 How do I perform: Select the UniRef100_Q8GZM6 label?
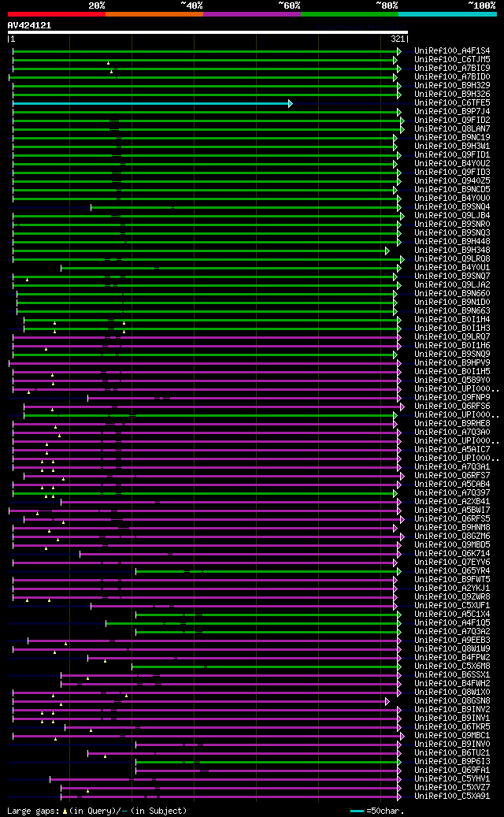452,537
